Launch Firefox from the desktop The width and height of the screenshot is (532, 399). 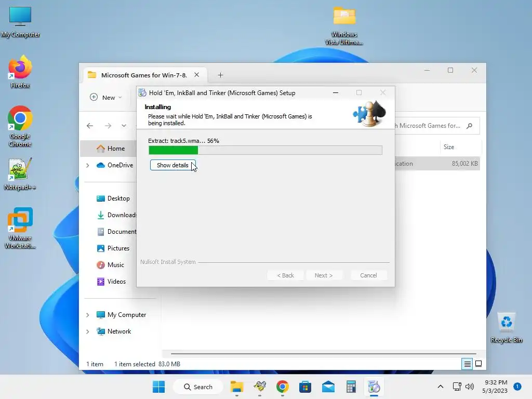pyautogui.click(x=20, y=72)
